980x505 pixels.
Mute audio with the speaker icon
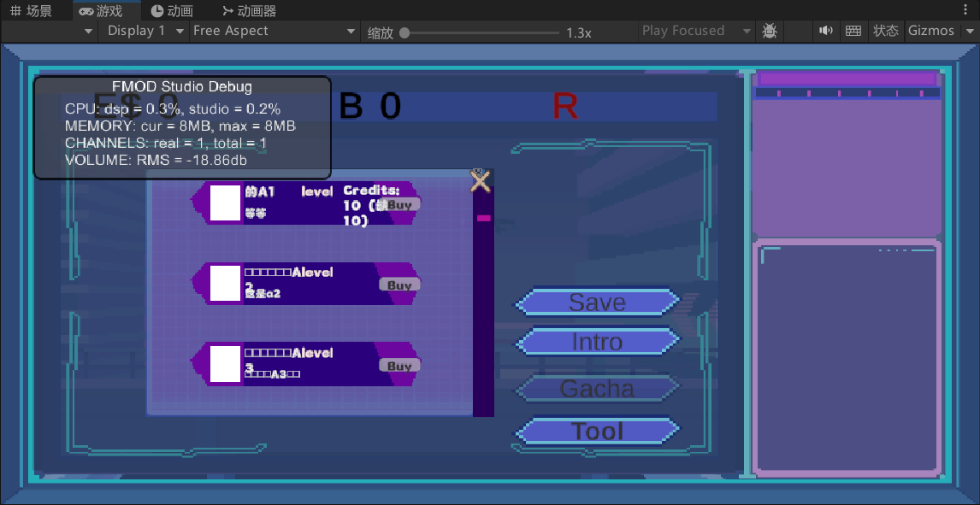pyautogui.click(x=825, y=31)
